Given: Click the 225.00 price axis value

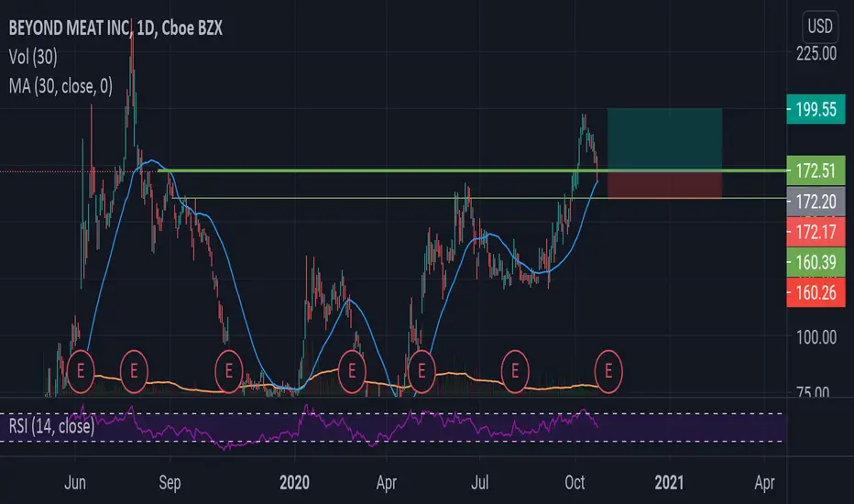Looking at the screenshot, I should point(816,53).
